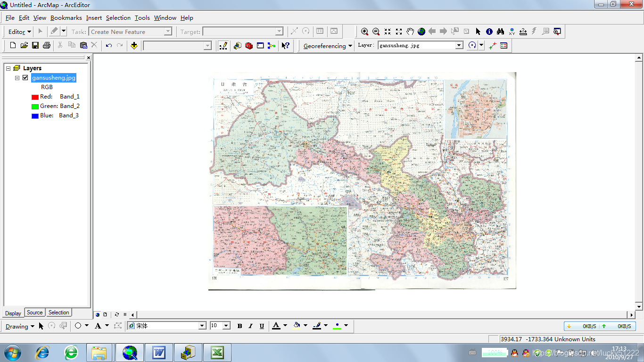This screenshot has height=362, width=644.
Task: Select the Measure ruler tool
Action: click(x=523, y=32)
